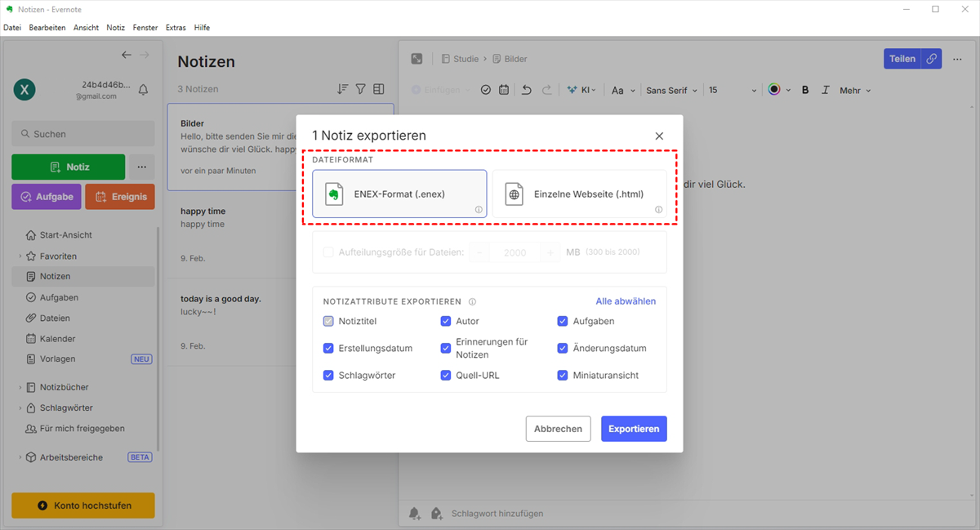Open the text color picker swatch
The height and width of the screenshot is (530, 980).
click(774, 90)
